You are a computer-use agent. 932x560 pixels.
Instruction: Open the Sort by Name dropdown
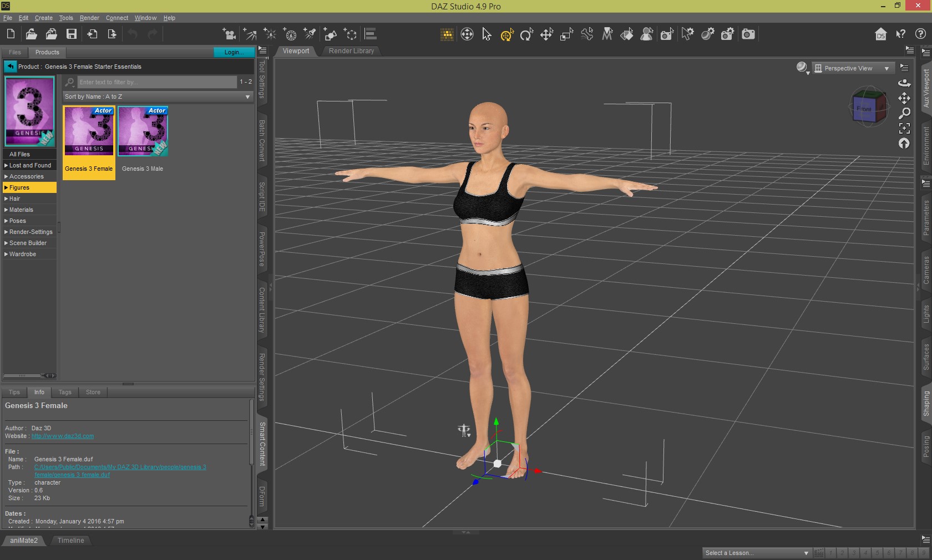point(158,96)
